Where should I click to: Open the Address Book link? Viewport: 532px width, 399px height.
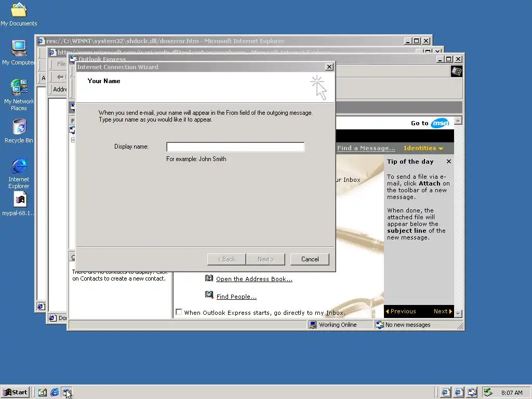[254, 279]
